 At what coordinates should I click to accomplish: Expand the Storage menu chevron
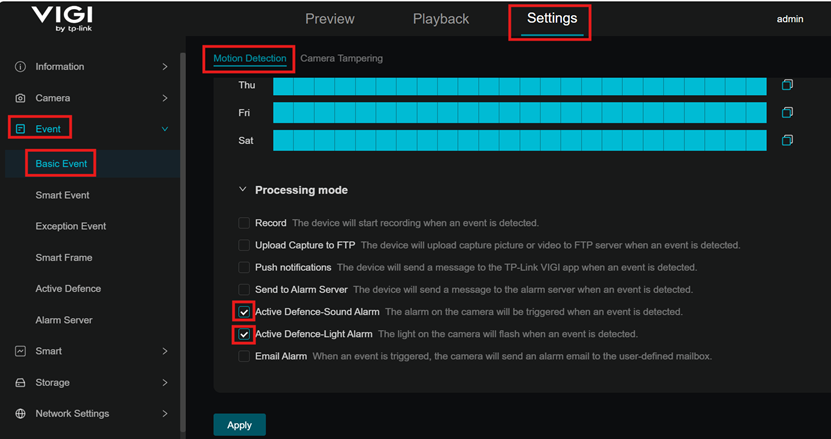coord(165,382)
